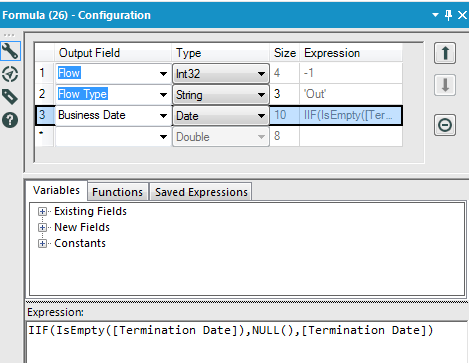Select row 1 via its row header
Screen dimensions: 469x363
[x=44, y=73]
